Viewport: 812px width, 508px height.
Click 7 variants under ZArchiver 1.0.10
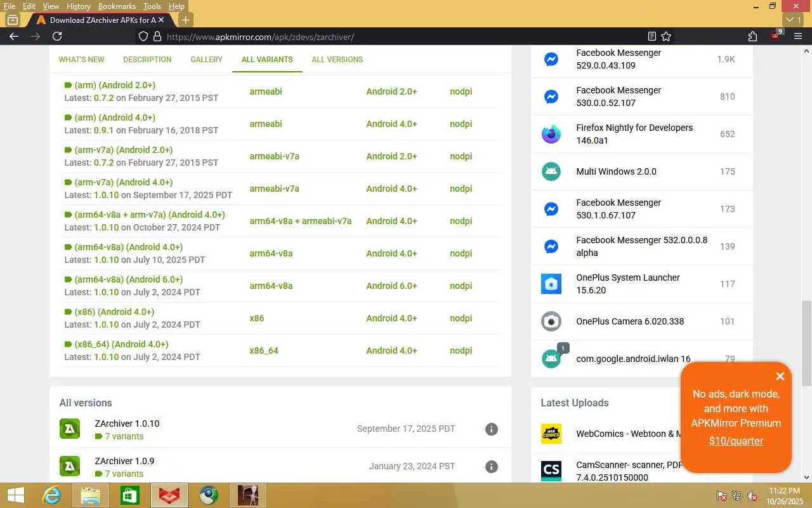pyautogui.click(x=124, y=436)
